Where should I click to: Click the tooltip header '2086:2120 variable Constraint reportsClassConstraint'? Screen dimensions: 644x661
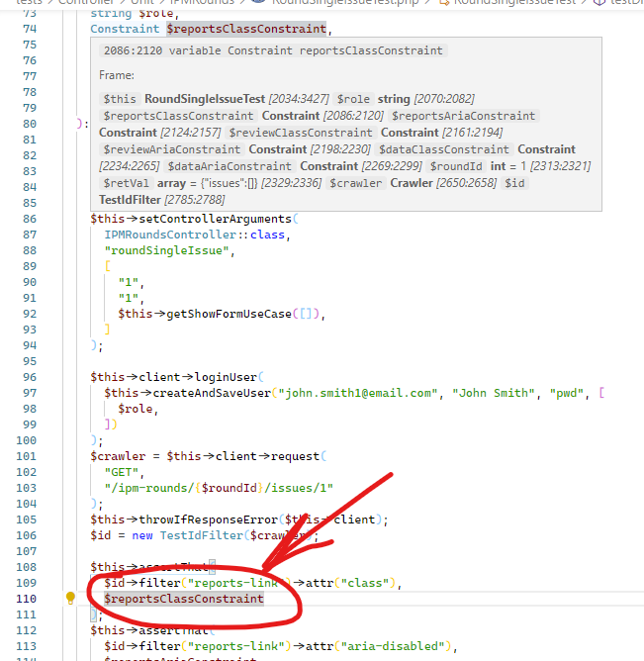[x=273, y=50]
